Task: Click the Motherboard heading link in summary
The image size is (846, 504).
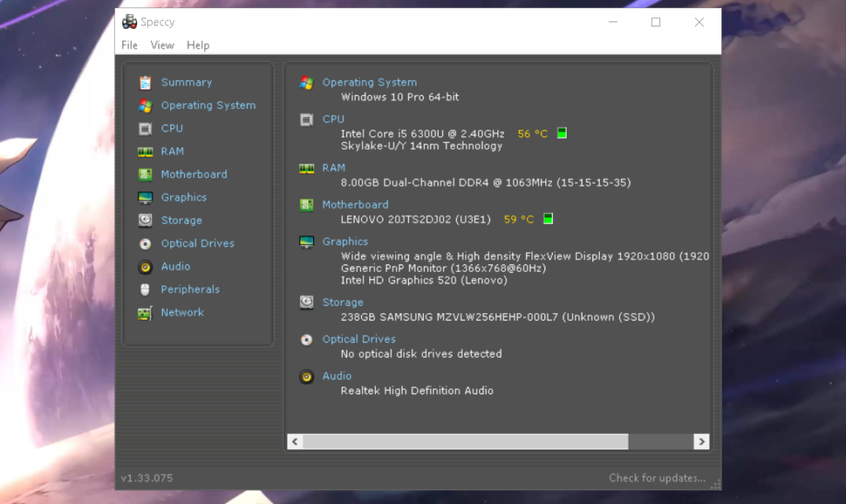Action: (x=355, y=205)
